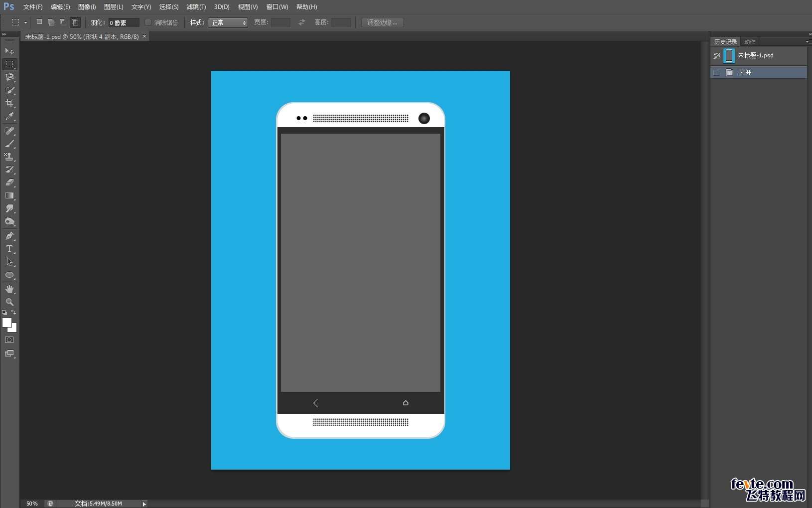Select the Rectangular Marquee tool in toolbox
Viewport: 812px width, 508px height.
coord(9,64)
